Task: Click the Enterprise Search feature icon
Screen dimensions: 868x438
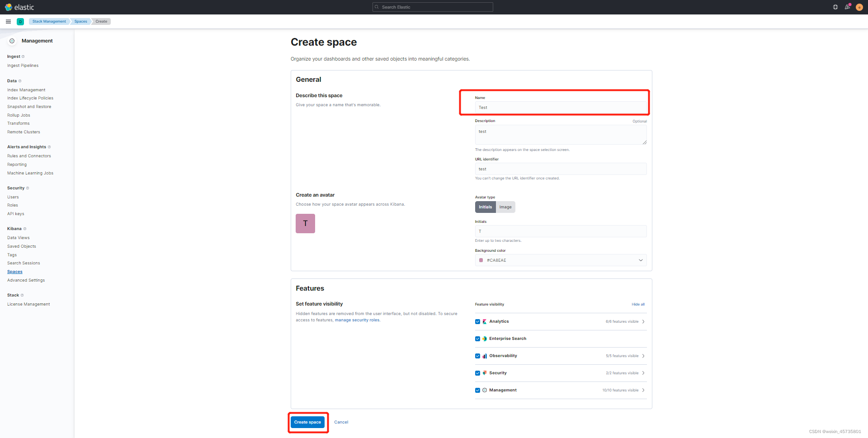Action: tap(485, 339)
